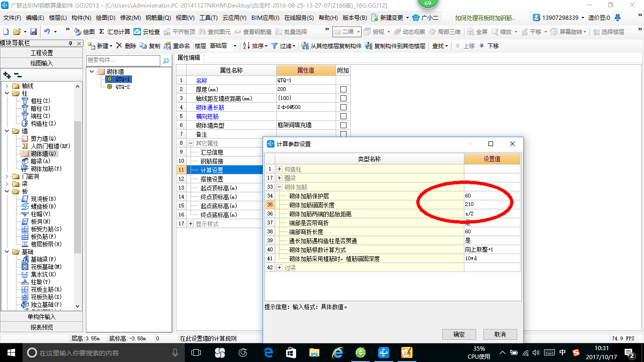Open Edge browser from taskbar

[x=268, y=352]
